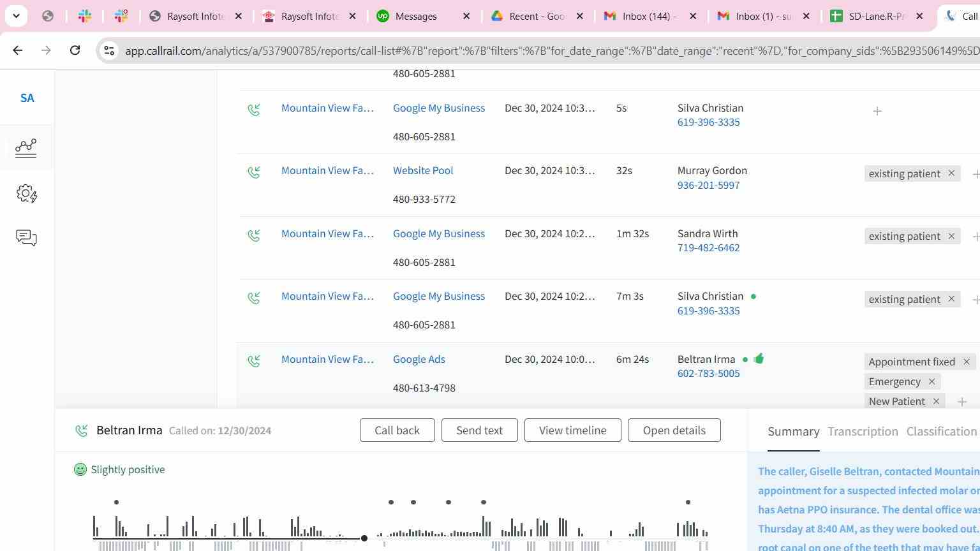This screenshot has height=551, width=980.
Task: Open the Transcription tab
Action: (x=863, y=432)
